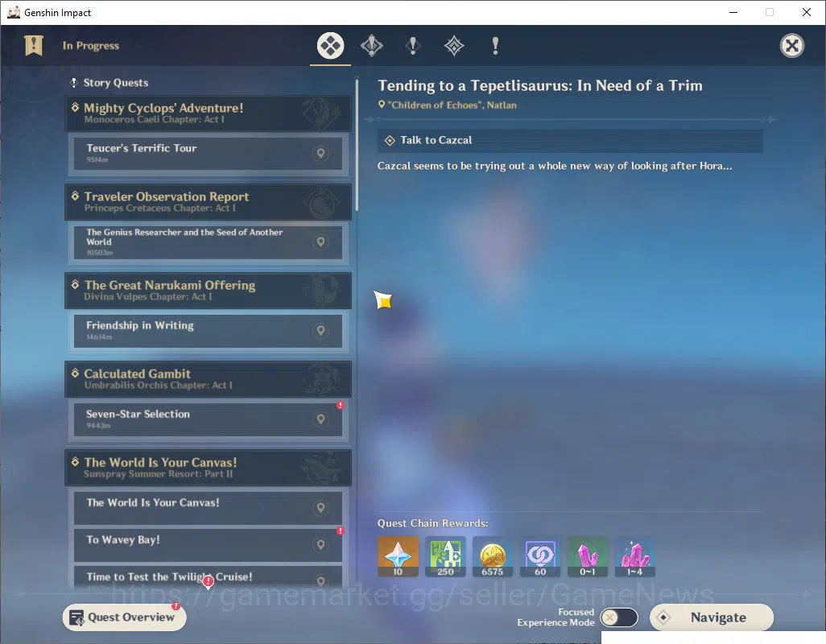The width and height of the screenshot is (826, 644).
Task: Click the Primogem reward icon
Action: 398,556
